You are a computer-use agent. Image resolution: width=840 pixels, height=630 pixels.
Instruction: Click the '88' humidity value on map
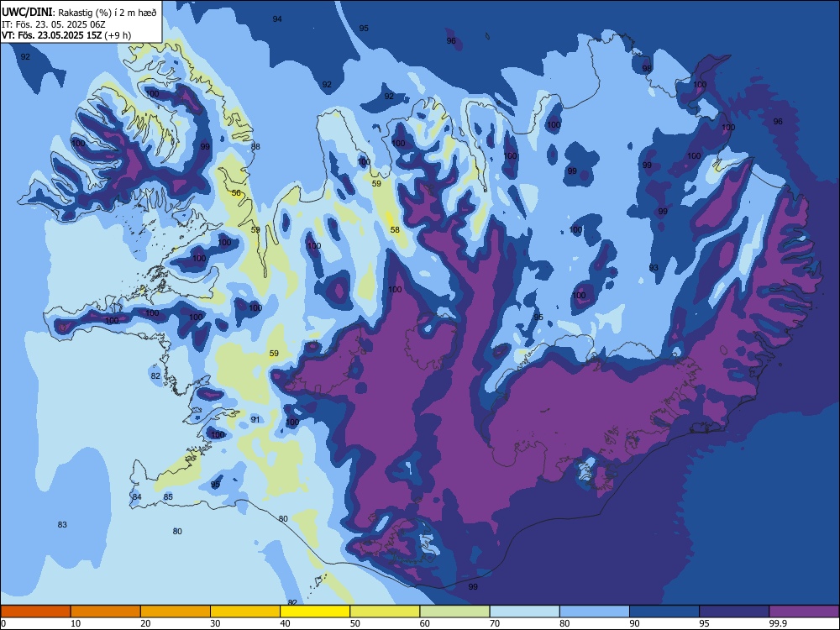[255, 146]
